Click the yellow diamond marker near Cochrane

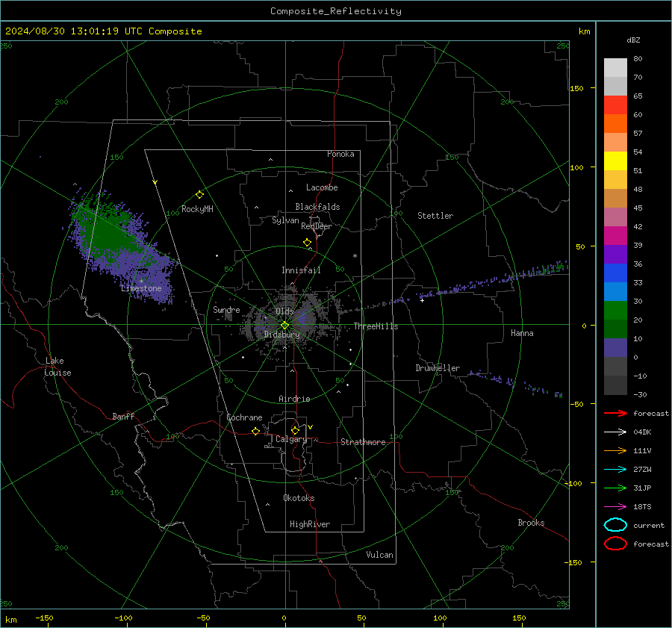pyautogui.click(x=255, y=431)
